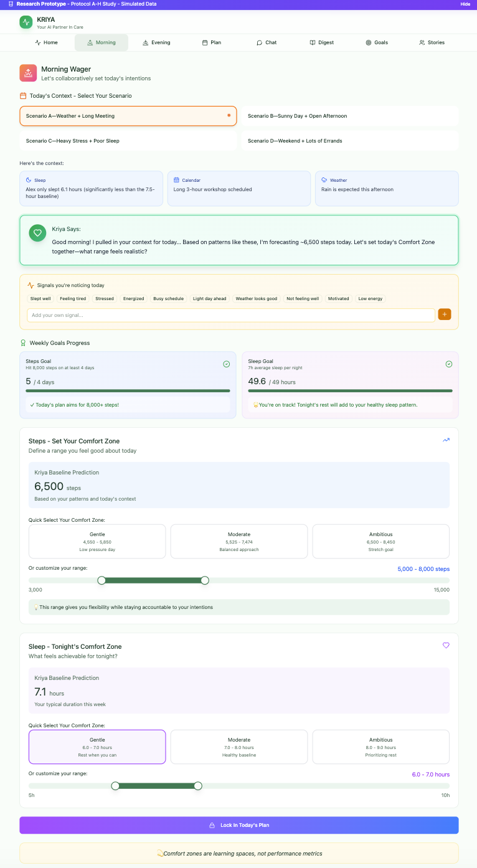Click the Morning Wager sunrise icon

tap(27, 73)
